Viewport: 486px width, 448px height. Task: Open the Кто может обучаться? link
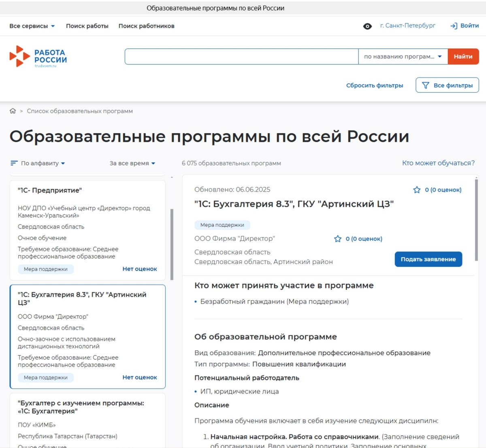(437, 163)
